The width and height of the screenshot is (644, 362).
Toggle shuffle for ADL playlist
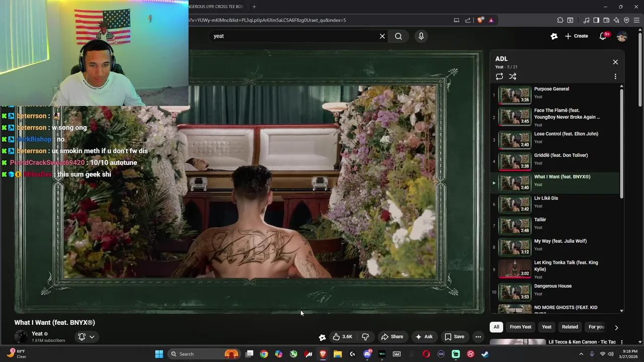tap(513, 76)
